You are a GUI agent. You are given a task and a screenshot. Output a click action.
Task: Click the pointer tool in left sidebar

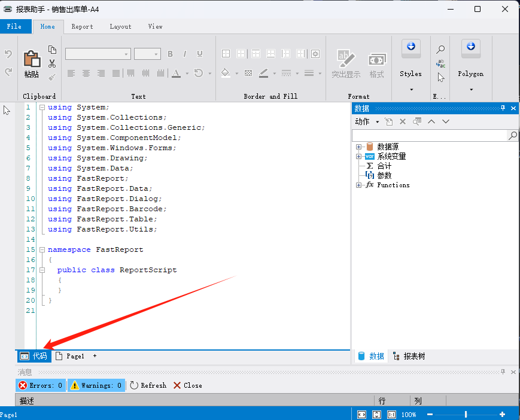(x=7, y=110)
